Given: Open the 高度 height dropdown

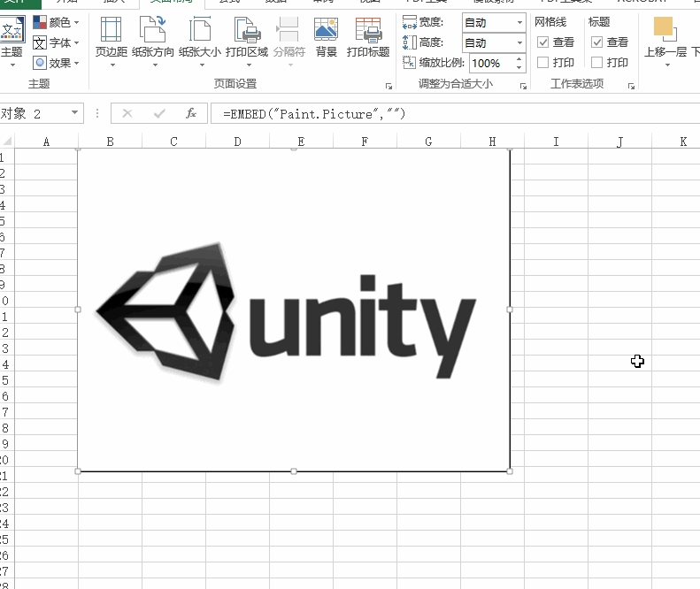Looking at the screenshot, I should pos(519,42).
